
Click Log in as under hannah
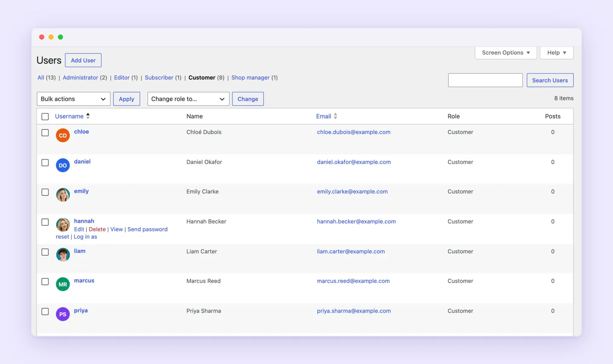[85, 237]
